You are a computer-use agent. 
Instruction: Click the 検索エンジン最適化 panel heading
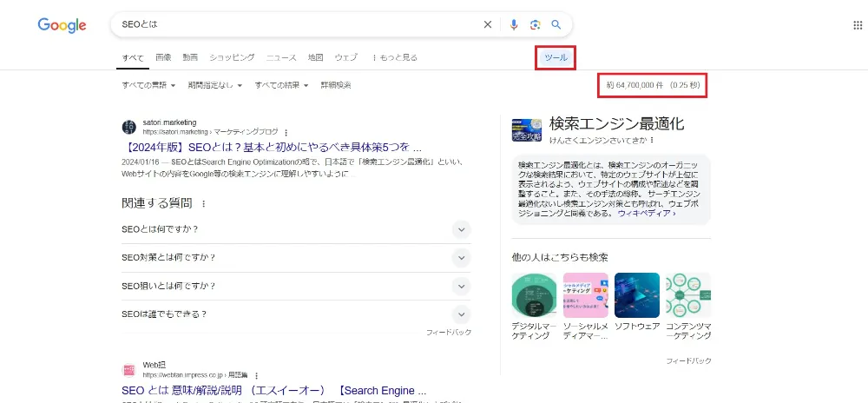(x=616, y=123)
